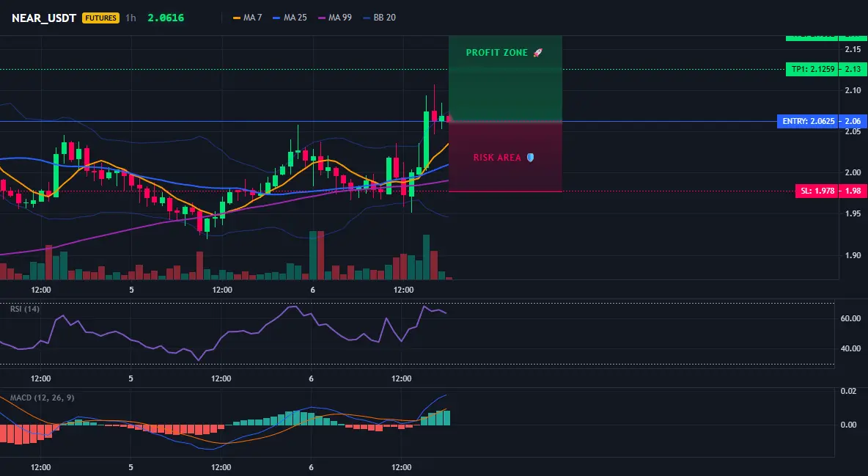Click the PROFIT ZONE label
The image size is (868, 476).
pos(496,53)
